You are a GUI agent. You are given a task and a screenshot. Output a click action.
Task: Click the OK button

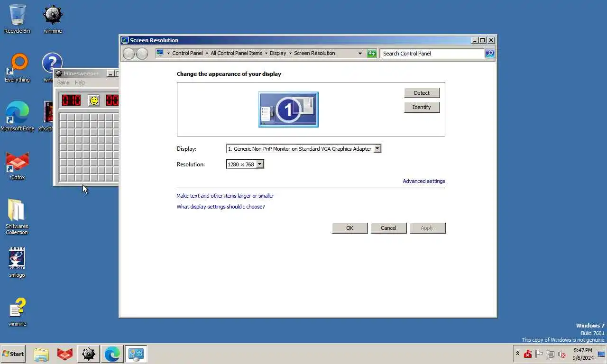349,228
